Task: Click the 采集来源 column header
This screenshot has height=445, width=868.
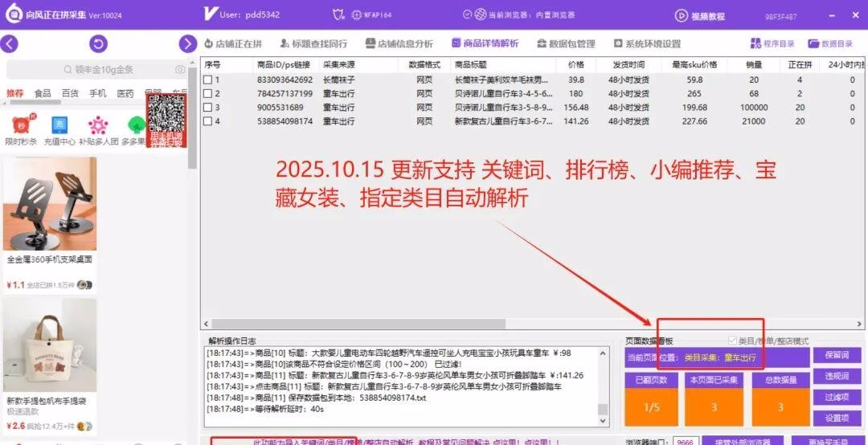Action: [x=358, y=65]
